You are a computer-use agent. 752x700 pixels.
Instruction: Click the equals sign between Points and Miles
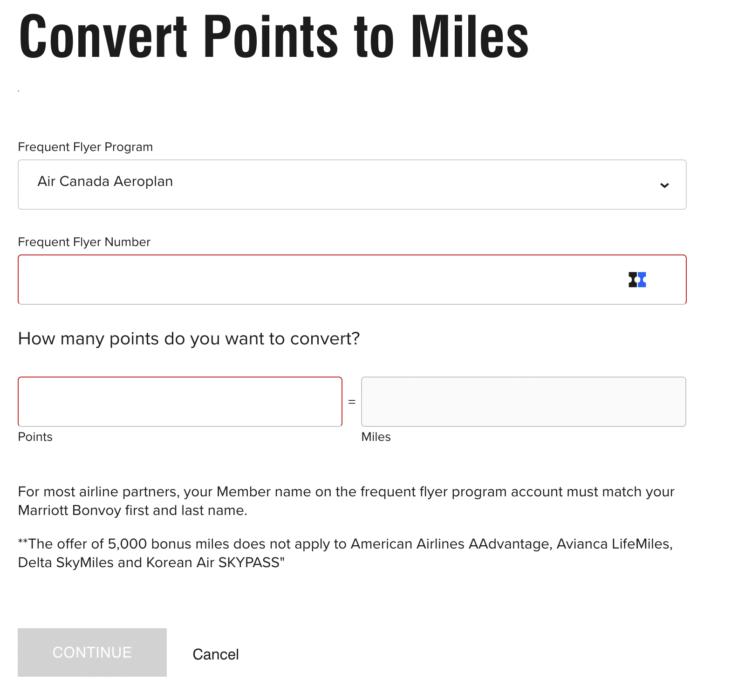352,402
